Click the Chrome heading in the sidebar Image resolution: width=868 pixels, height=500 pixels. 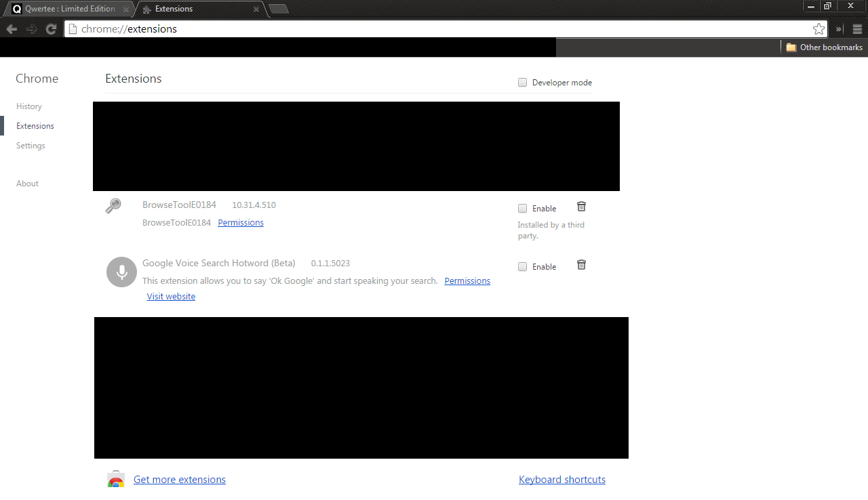click(37, 79)
